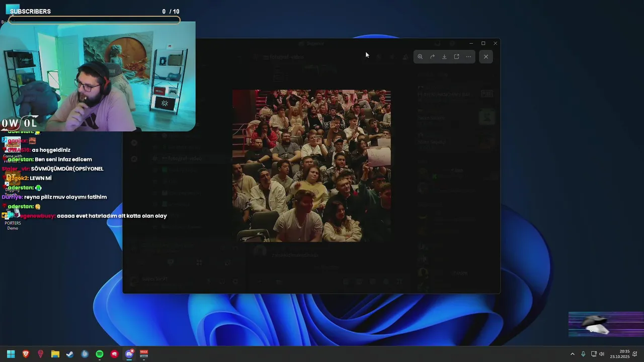Open the Voicemeeter taskbar icon
Image resolution: width=644 pixels, height=362 pixels.
click(144, 354)
